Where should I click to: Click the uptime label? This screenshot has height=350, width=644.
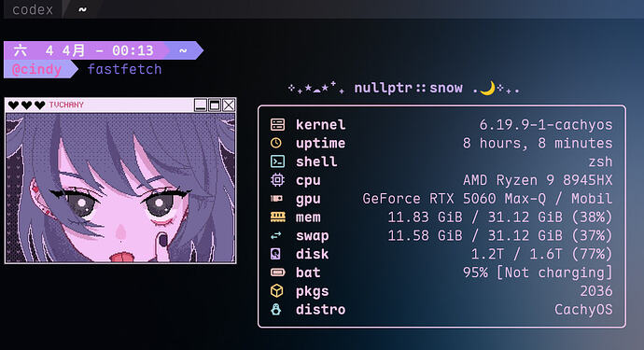321,144
